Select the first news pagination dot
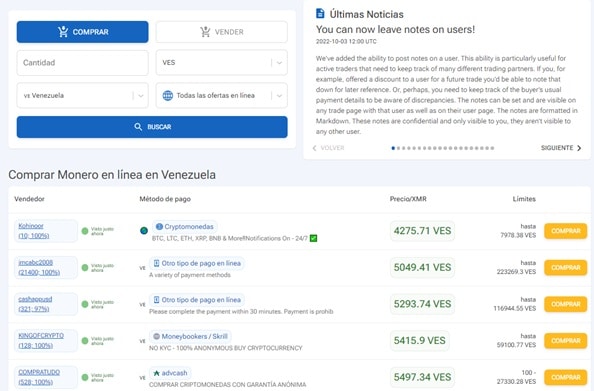Screen dimensions: 594x391 pyautogui.click(x=393, y=148)
